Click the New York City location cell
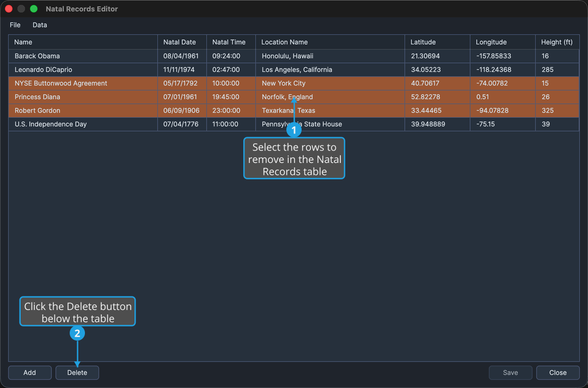The image size is (588, 388). tap(330, 83)
